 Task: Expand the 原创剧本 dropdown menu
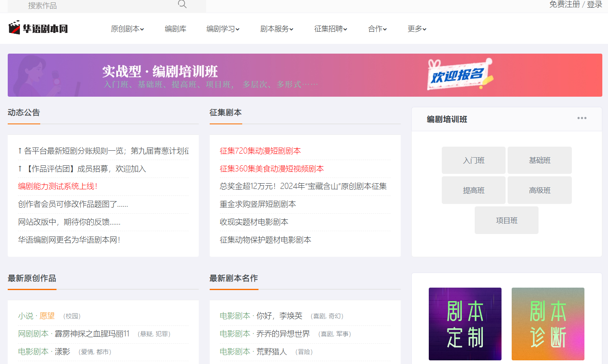tap(127, 29)
